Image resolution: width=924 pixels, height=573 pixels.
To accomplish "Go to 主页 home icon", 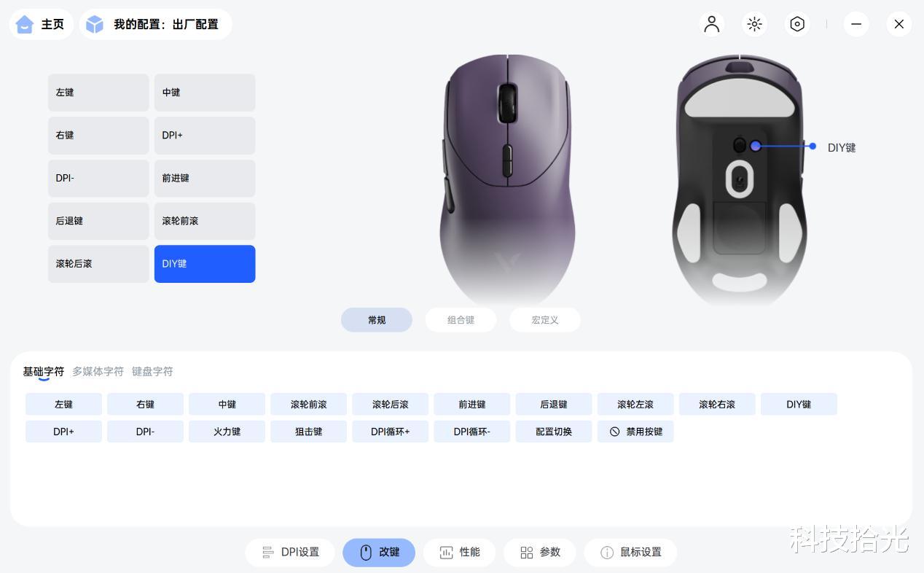I will [25, 24].
